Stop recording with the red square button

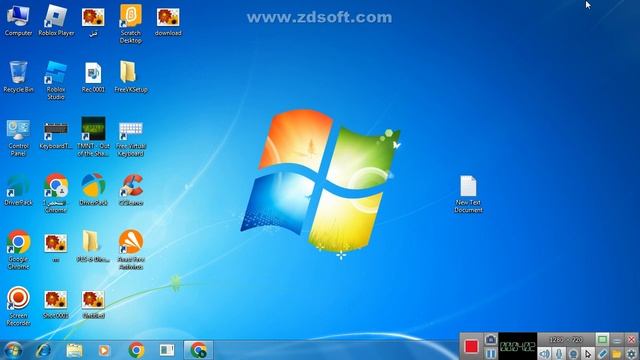471,347
